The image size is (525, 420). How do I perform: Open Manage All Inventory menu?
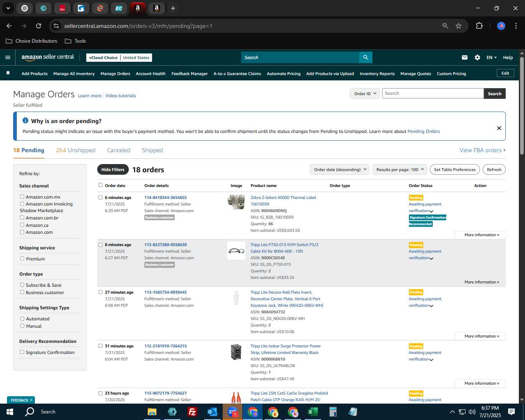click(74, 74)
